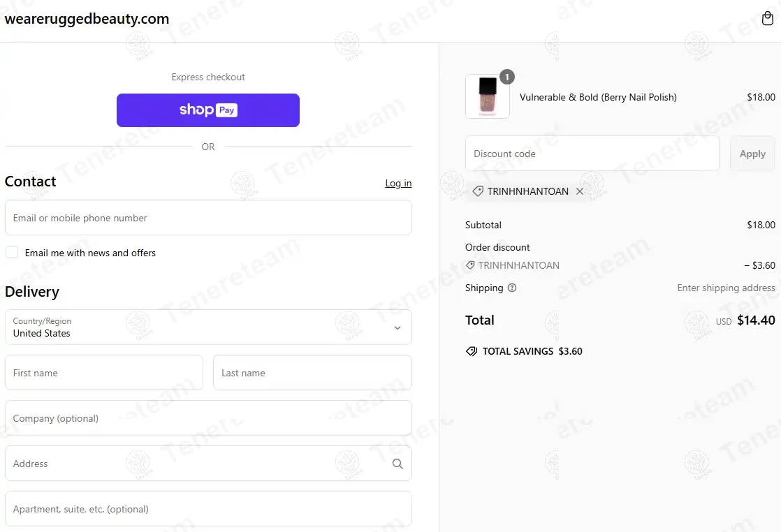Open the Log in link
The width and height of the screenshot is (781, 532).
pyautogui.click(x=398, y=183)
